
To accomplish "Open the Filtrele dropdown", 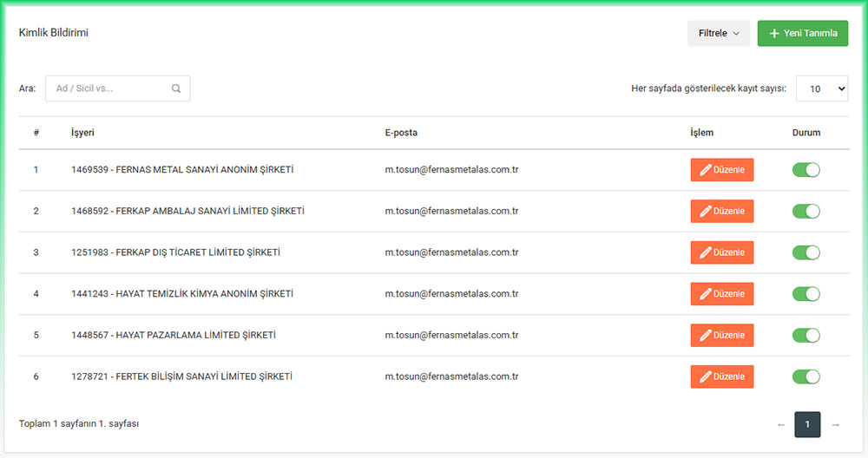I will [718, 34].
